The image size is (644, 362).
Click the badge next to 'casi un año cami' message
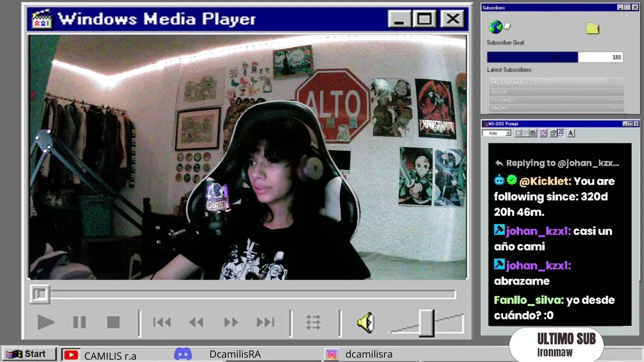coord(499,230)
